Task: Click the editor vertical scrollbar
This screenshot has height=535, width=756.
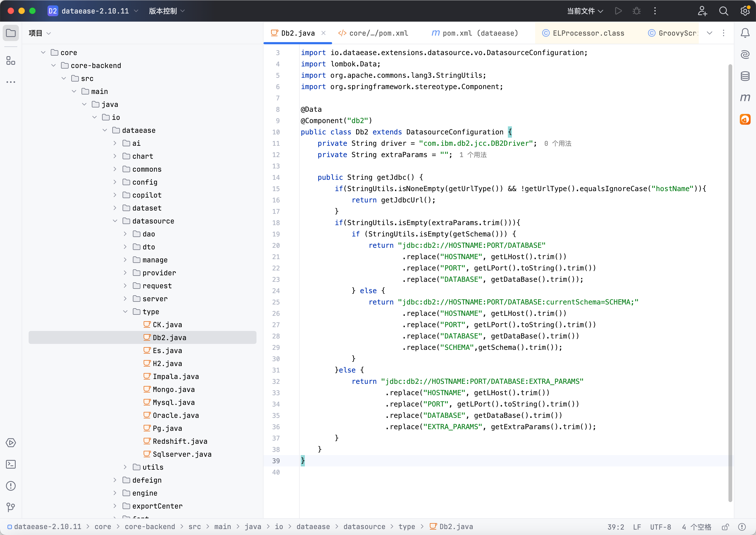Action: coord(730,283)
